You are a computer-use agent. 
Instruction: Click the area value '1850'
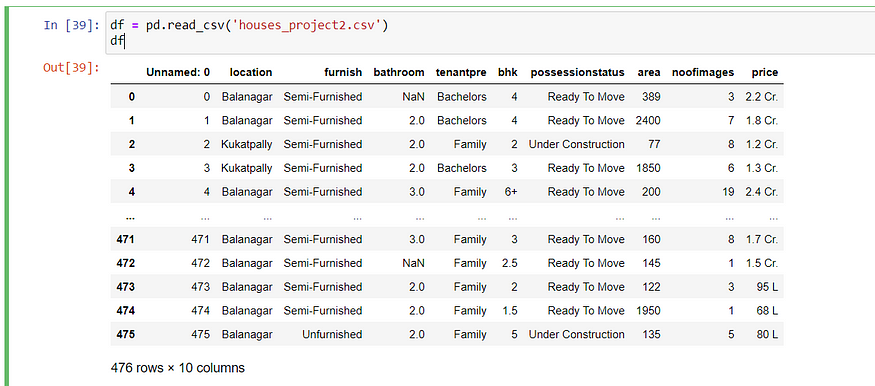click(648, 168)
